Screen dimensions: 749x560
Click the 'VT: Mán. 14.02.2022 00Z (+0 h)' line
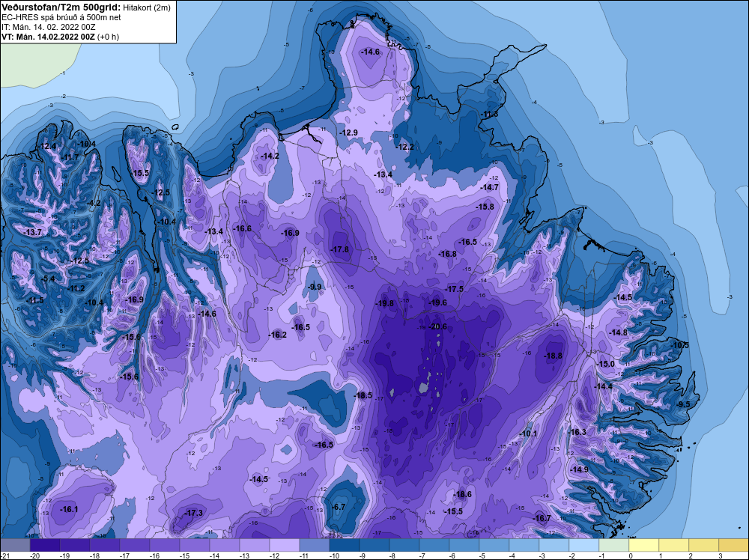[x=60, y=37]
